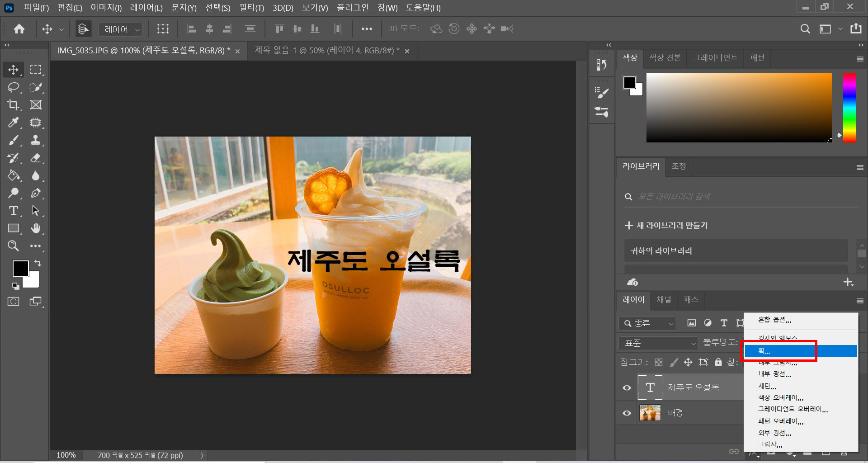Open Color panel menu
The width and height of the screenshot is (868, 463).
860,59
